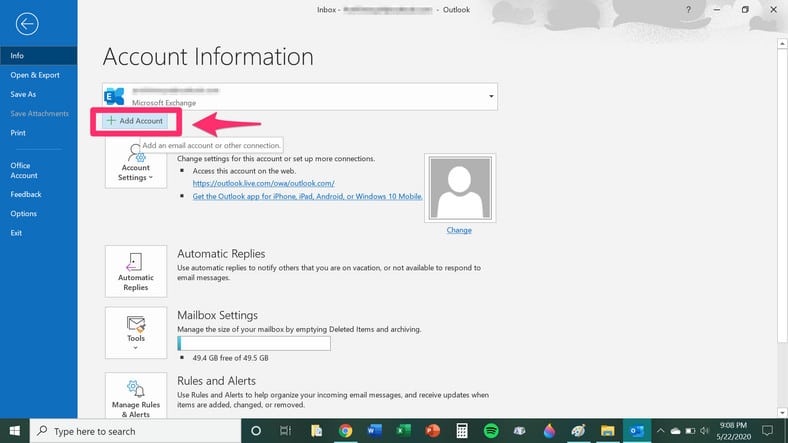Viewport: 788px width, 443px height.
Task: Click the Change photo link
Action: pos(459,230)
